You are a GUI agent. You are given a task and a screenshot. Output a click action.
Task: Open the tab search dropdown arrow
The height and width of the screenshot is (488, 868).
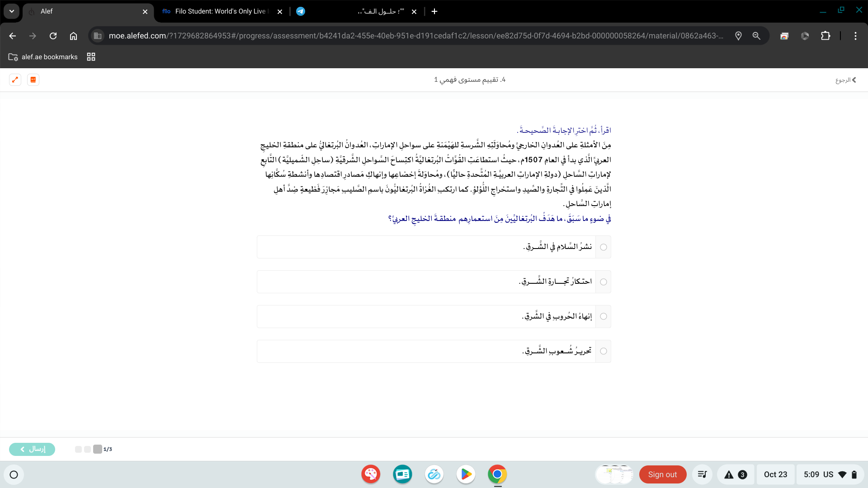pos(12,11)
